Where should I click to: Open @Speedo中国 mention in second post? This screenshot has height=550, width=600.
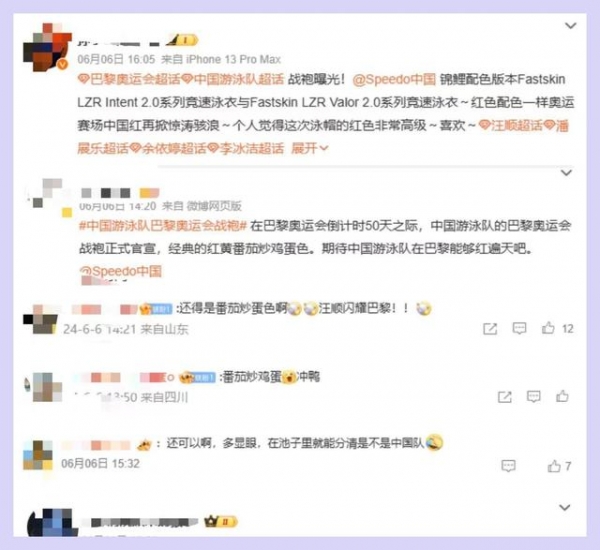[121, 271]
